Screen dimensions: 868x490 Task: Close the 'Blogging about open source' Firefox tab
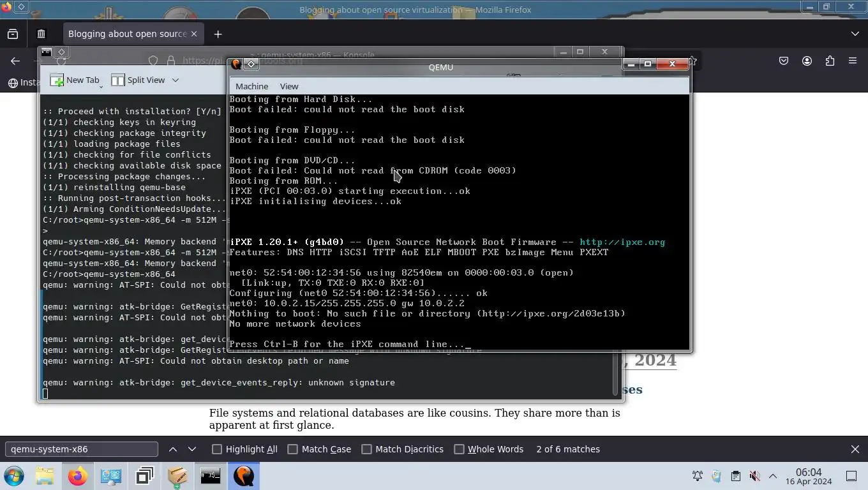coord(194,34)
